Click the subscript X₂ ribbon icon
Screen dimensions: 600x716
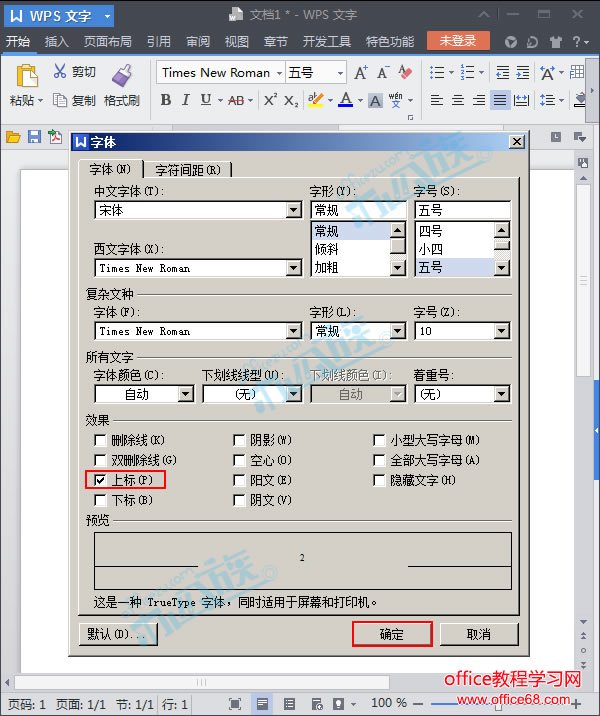tap(291, 100)
